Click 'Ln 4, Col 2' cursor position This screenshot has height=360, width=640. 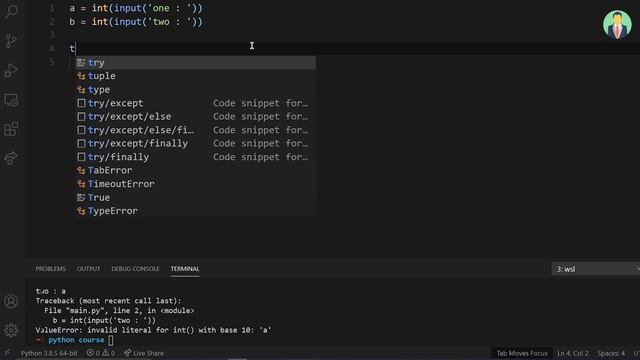[x=573, y=353]
